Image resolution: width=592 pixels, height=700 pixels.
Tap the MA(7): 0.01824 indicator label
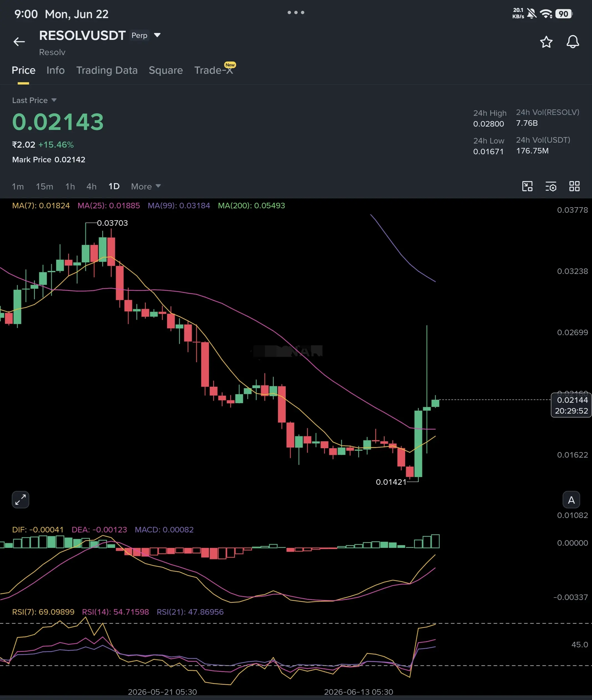[41, 205]
